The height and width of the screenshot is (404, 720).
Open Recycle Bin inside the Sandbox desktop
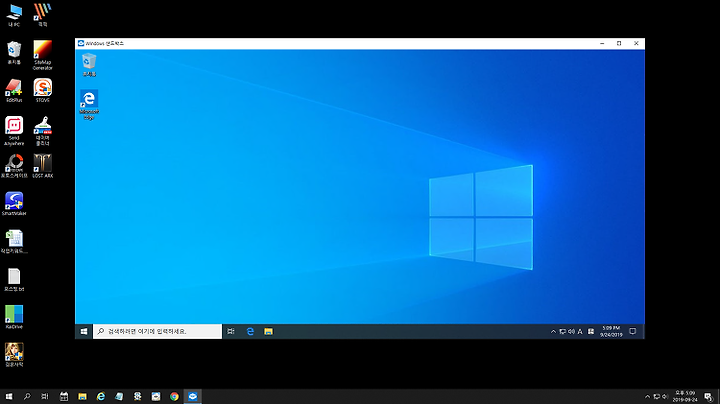point(89,64)
